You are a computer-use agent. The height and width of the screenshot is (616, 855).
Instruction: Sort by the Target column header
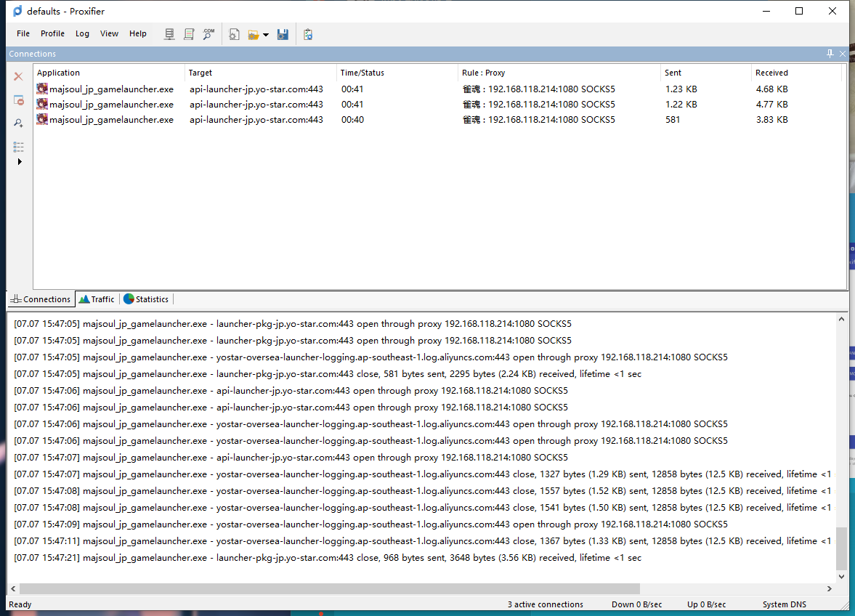[x=261, y=73]
